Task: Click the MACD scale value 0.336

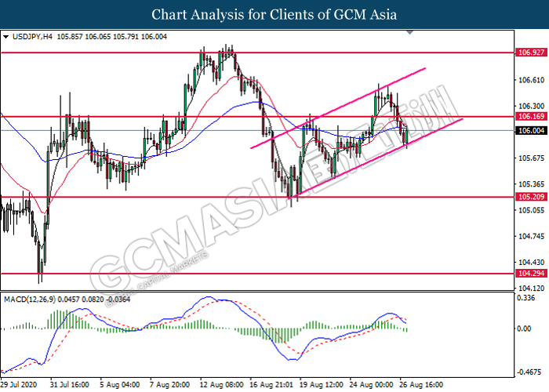Action: (x=526, y=298)
